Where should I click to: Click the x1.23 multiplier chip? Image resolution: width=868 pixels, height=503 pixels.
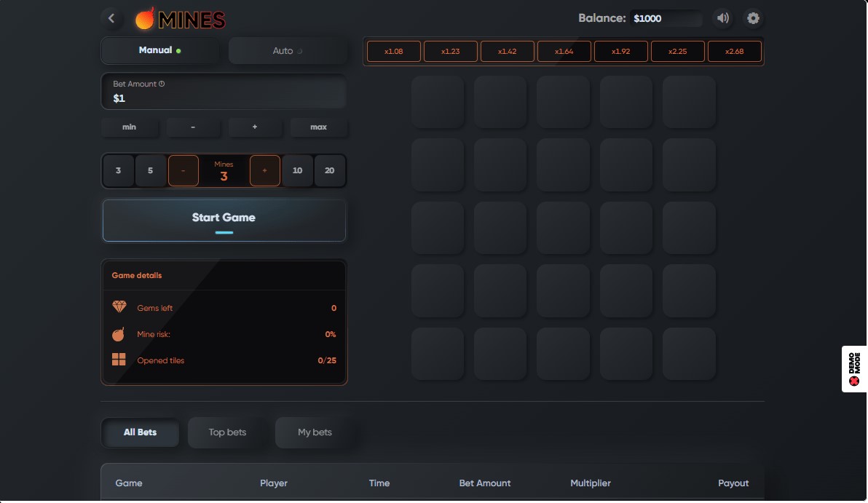point(451,52)
